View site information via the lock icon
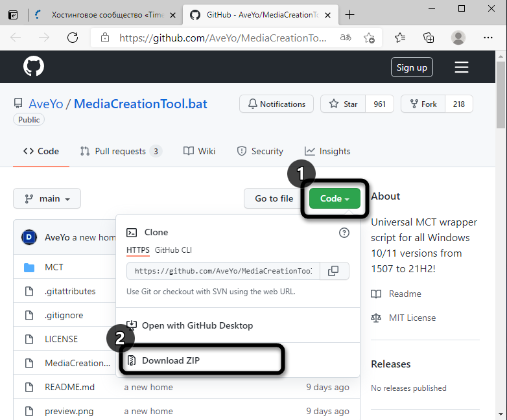 tap(105, 38)
